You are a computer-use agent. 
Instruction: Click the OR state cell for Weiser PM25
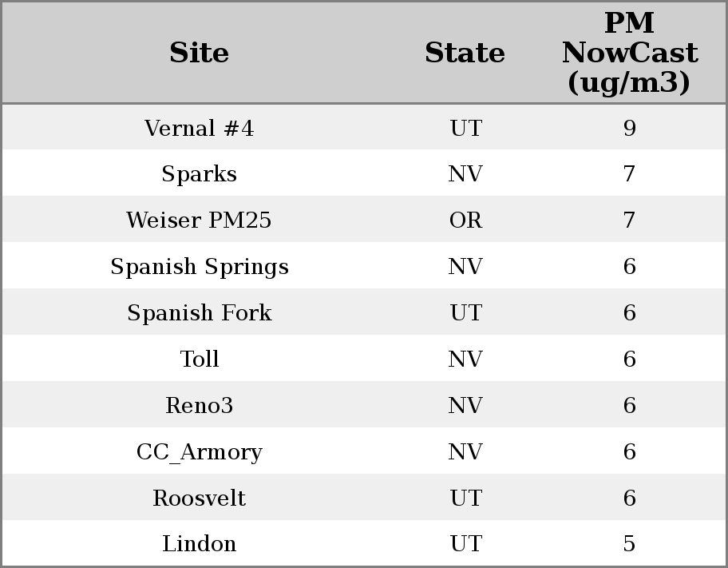tap(465, 220)
